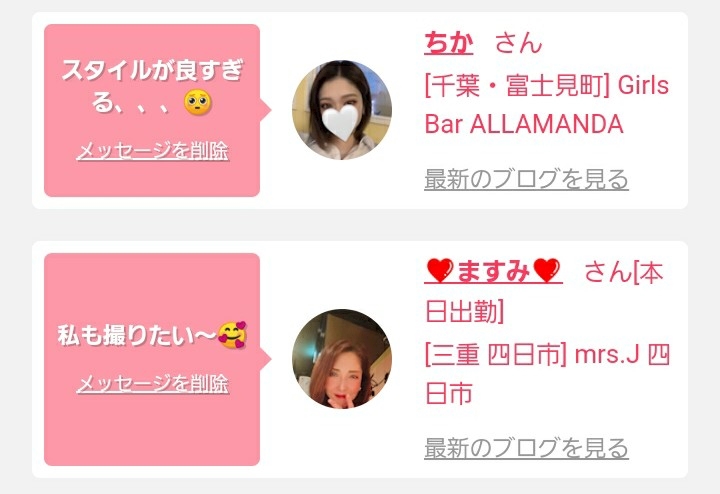The image size is (720, 494).
Task: Delete the message sent to ますみ
Action: pos(152,384)
